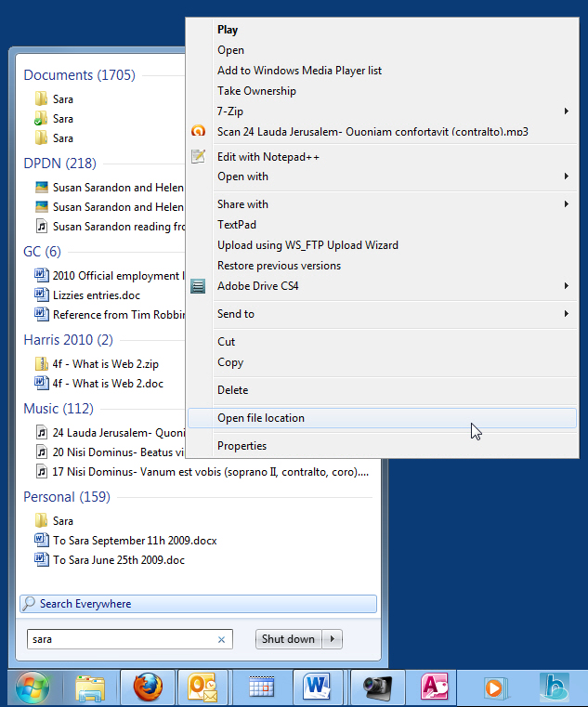Click the Adobe Drive CS4 icon

pos(198,286)
